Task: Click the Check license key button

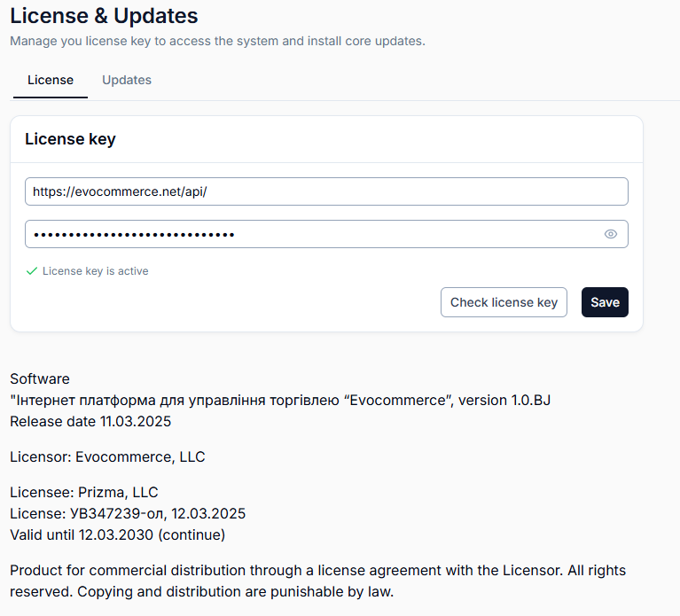Action: 504,302
